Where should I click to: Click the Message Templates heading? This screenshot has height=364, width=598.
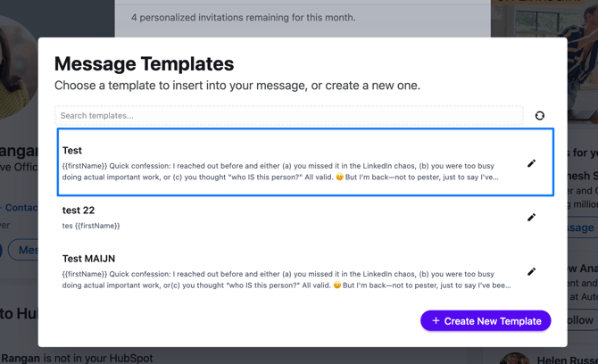point(144,64)
